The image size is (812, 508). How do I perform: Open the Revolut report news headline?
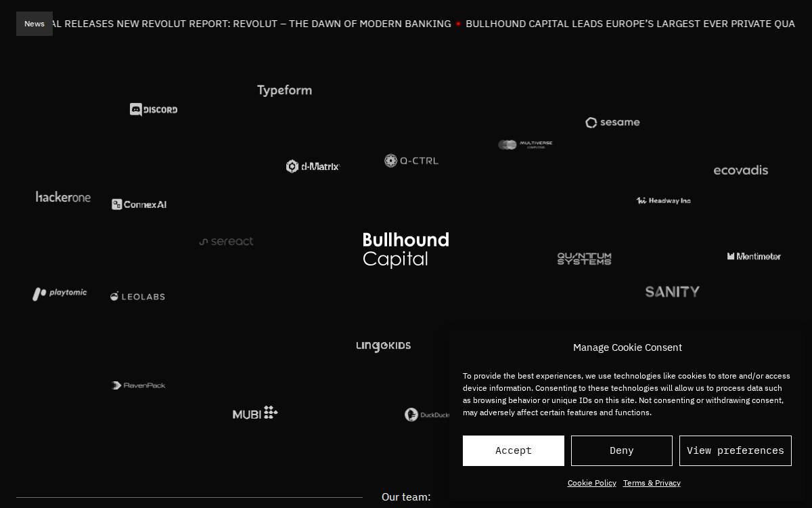pyautogui.click(x=252, y=24)
